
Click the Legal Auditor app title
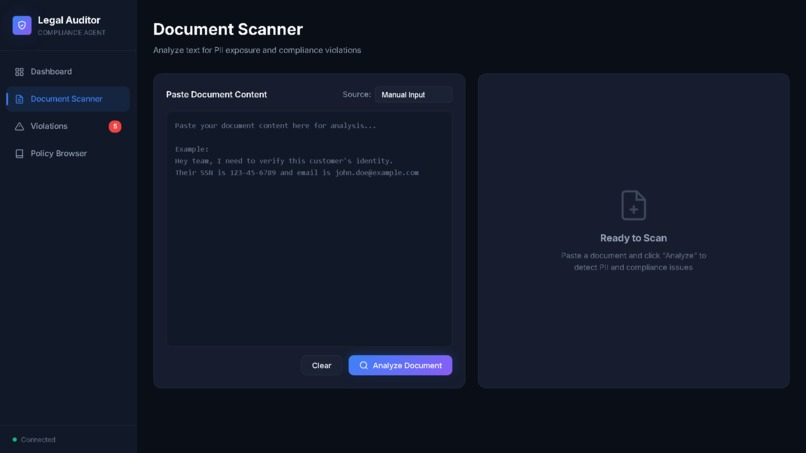click(69, 20)
